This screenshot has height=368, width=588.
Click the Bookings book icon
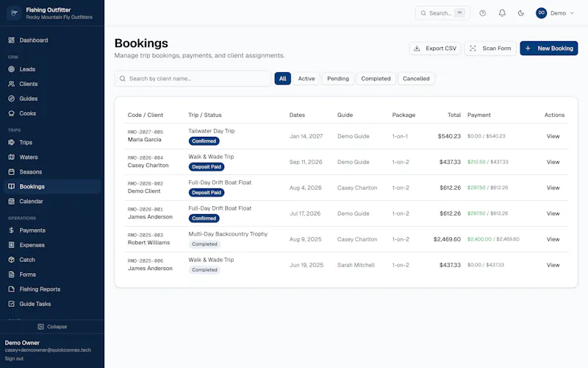pyautogui.click(x=12, y=186)
